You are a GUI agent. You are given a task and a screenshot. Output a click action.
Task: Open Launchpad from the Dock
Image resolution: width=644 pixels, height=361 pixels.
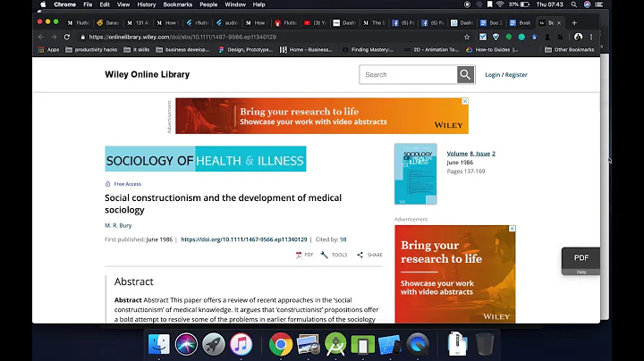click(x=214, y=344)
